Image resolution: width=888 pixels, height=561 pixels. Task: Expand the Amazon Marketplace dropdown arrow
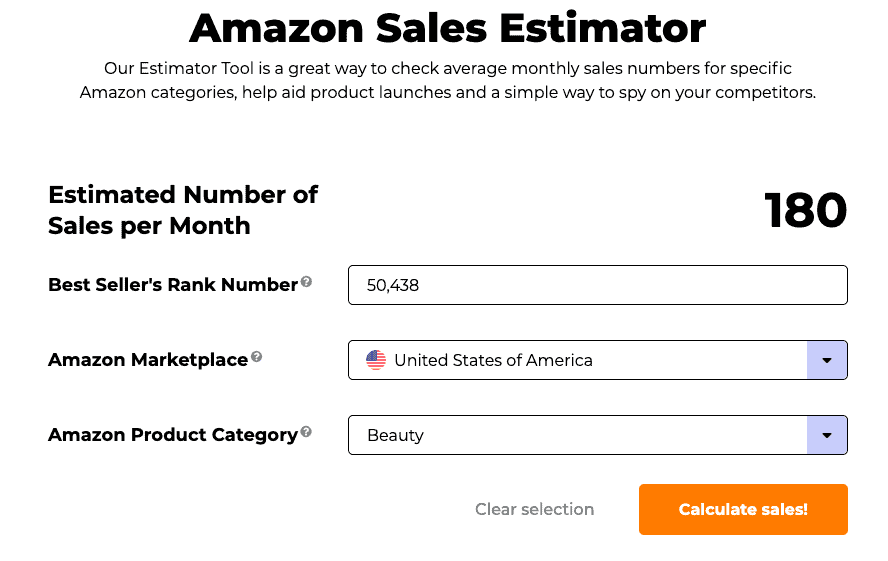coord(827,360)
